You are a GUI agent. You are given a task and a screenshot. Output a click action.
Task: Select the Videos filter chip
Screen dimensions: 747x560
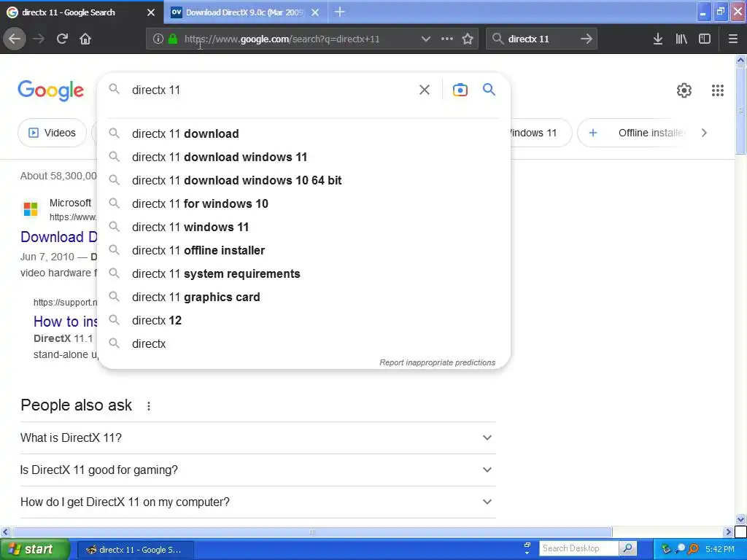point(53,133)
